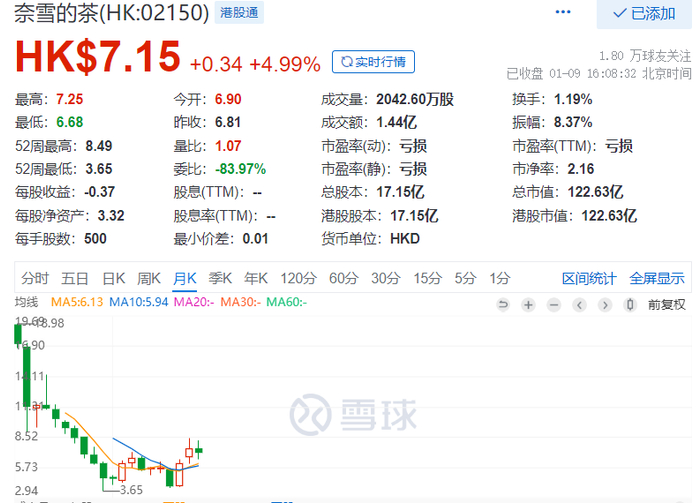The image size is (700, 503).
Task: Switch to the 120分 interval tab
Action: 298,279
